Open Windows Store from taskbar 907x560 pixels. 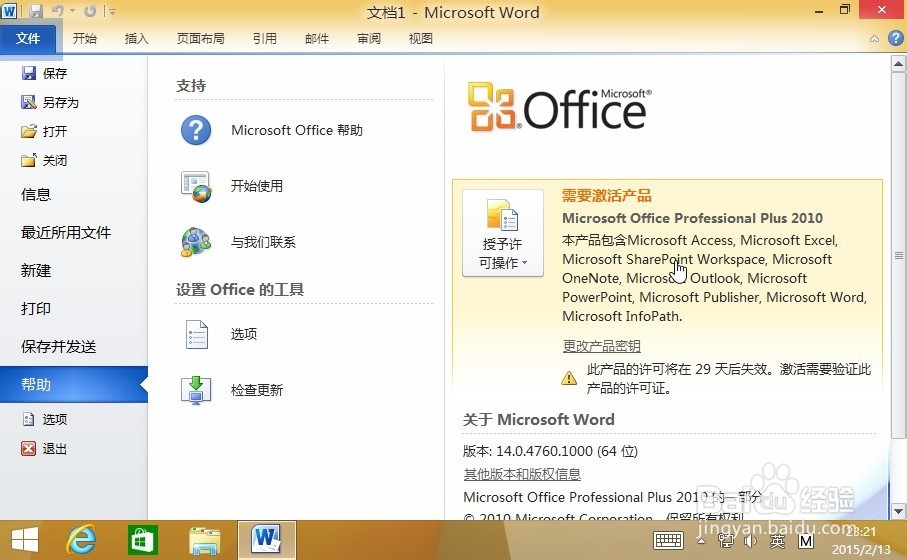[142, 541]
